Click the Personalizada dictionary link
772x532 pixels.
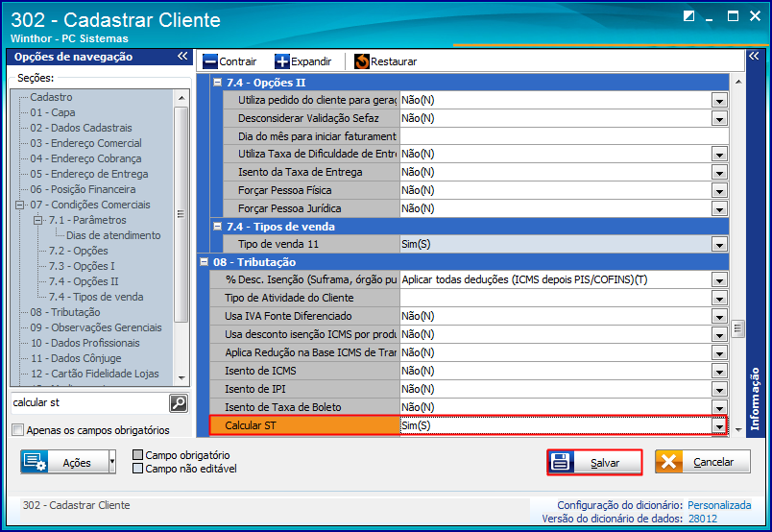tap(719, 505)
